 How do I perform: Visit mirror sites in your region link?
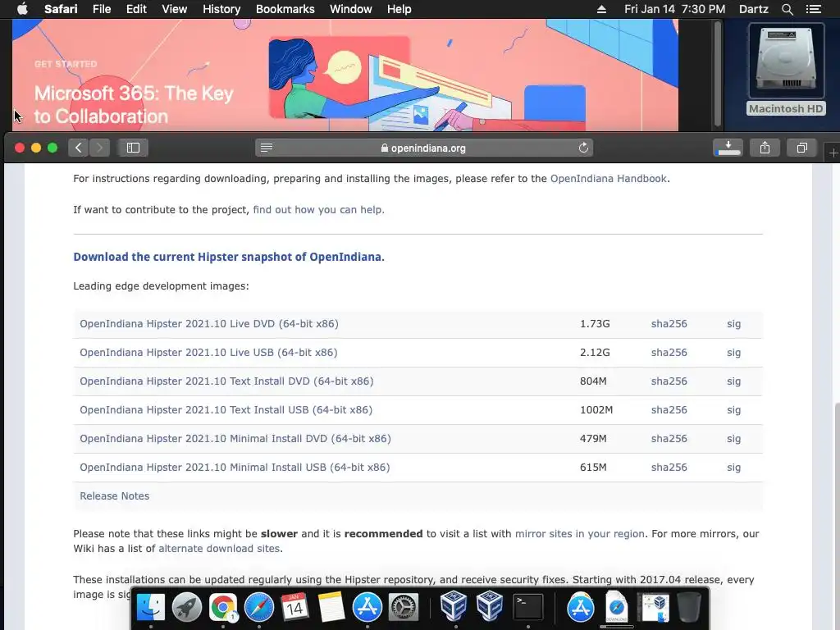580,533
